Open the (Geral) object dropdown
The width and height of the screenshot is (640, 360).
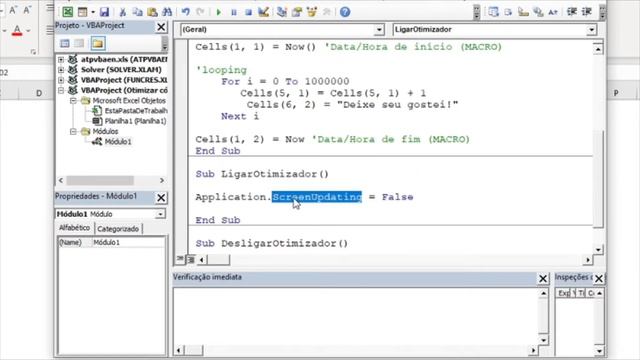(x=379, y=29)
